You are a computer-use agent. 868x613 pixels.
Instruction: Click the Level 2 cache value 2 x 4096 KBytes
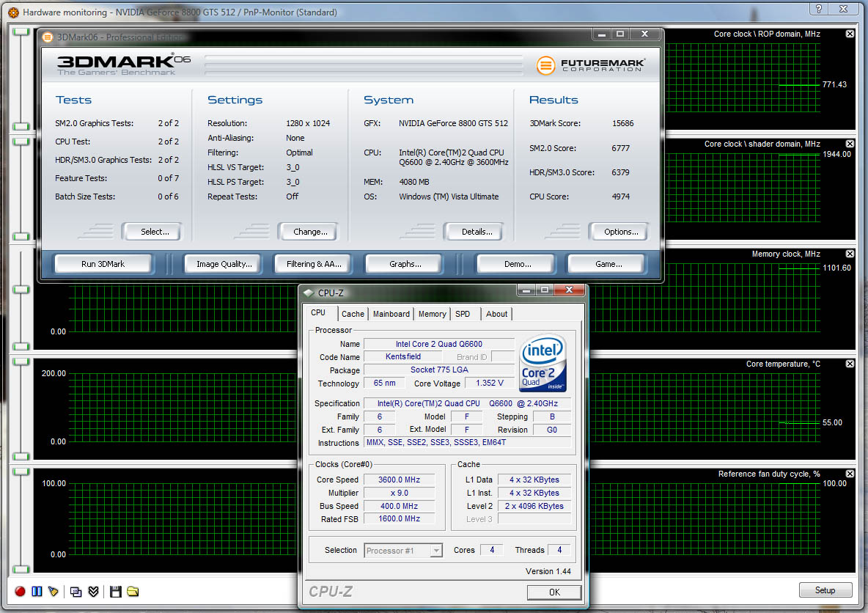pyautogui.click(x=534, y=506)
